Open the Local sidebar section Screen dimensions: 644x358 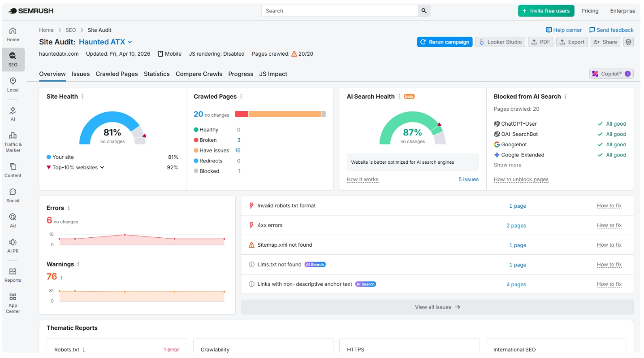pyautogui.click(x=13, y=85)
